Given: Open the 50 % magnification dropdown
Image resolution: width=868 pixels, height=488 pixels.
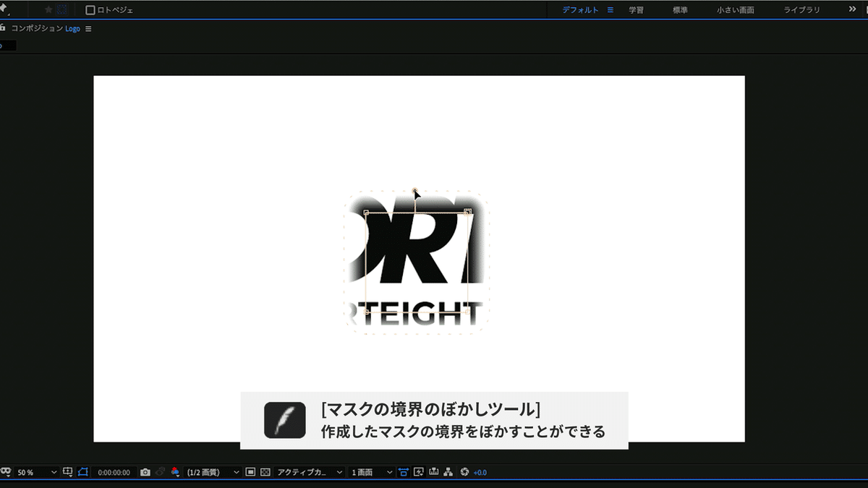Looking at the screenshot, I should click(38, 472).
